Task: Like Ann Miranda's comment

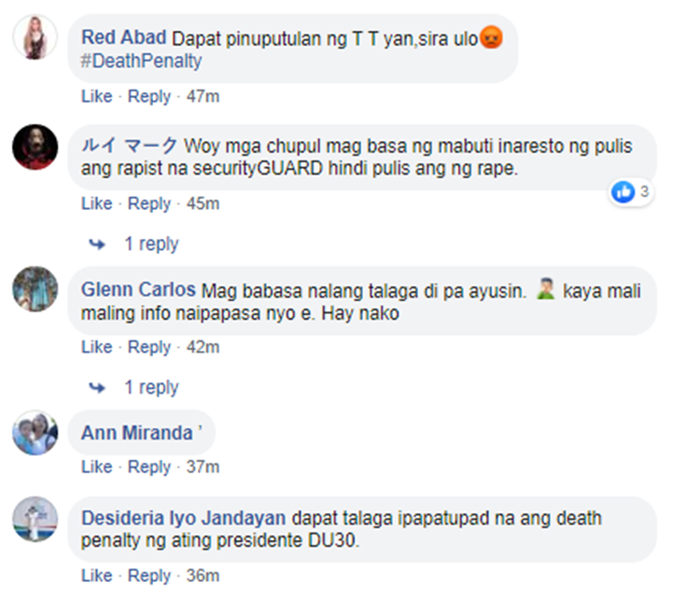Action: (96, 466)
